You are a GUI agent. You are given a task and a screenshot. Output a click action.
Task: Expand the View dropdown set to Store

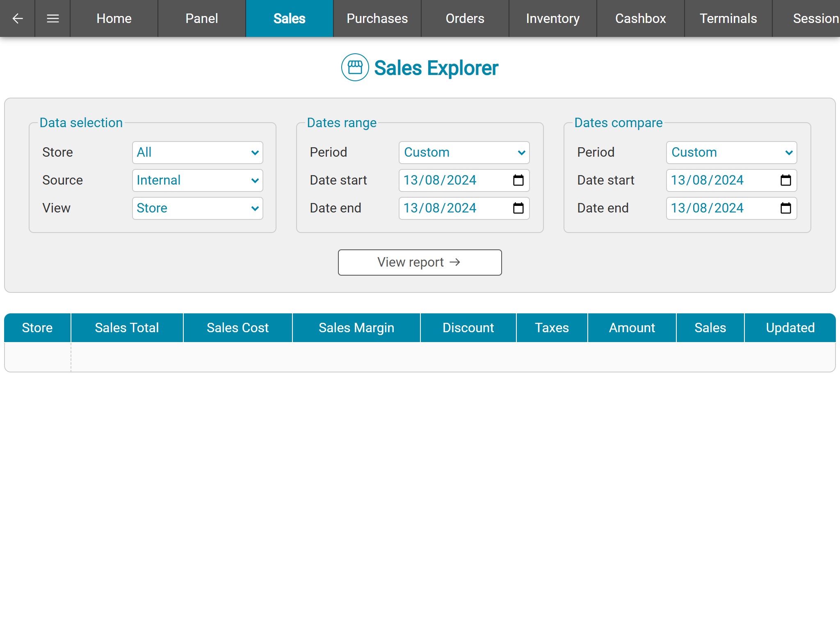(x=197, y=208)
